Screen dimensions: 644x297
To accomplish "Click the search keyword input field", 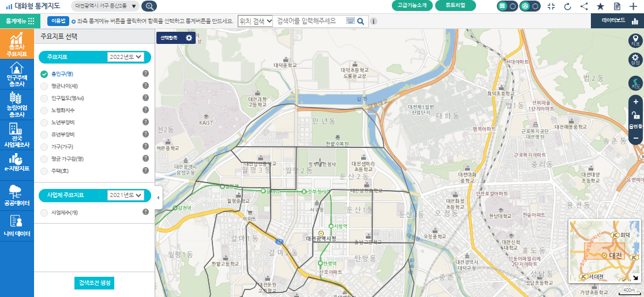I will pos(309,21).
